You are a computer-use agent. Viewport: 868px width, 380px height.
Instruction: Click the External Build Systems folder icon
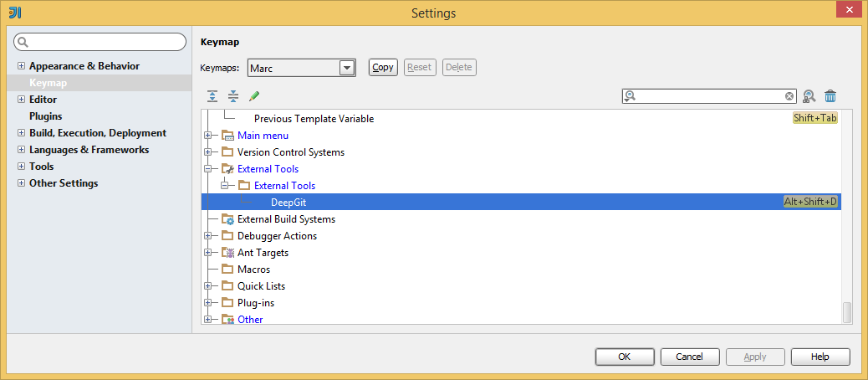click(227, 219)
